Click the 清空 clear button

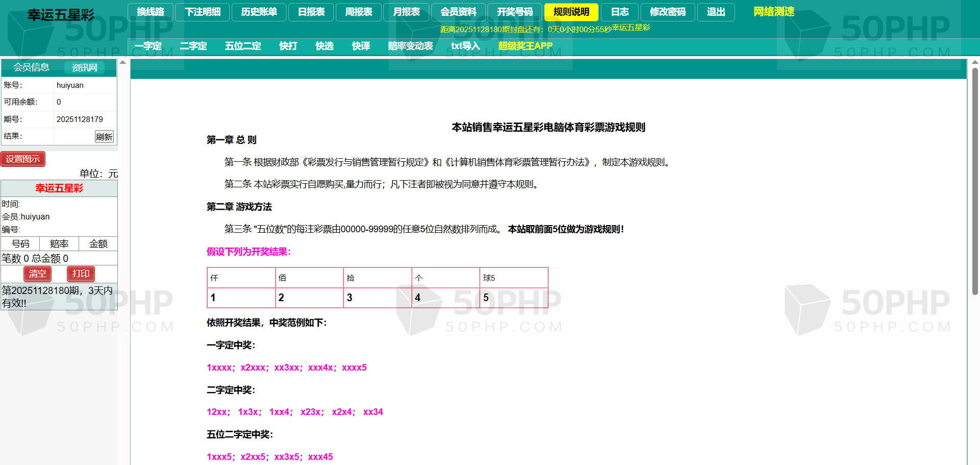point(37,274)
